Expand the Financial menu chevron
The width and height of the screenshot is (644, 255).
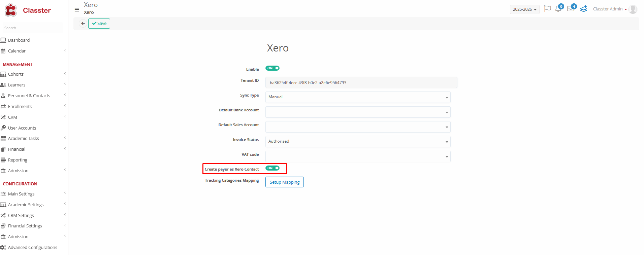[65, 149]
